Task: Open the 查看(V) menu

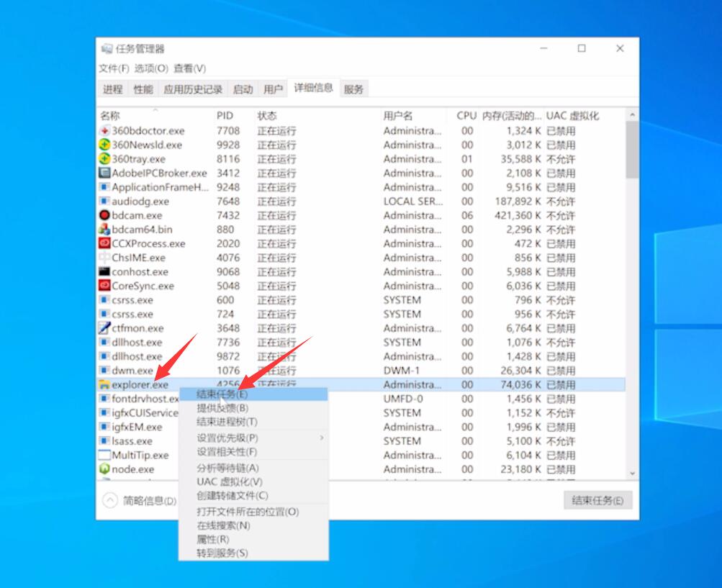Action: [190, 67]
